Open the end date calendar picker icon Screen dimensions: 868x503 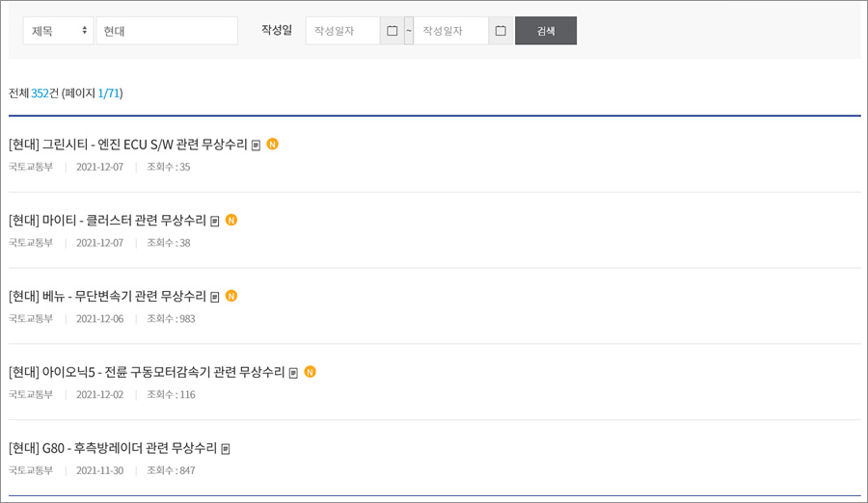(501, 31)
